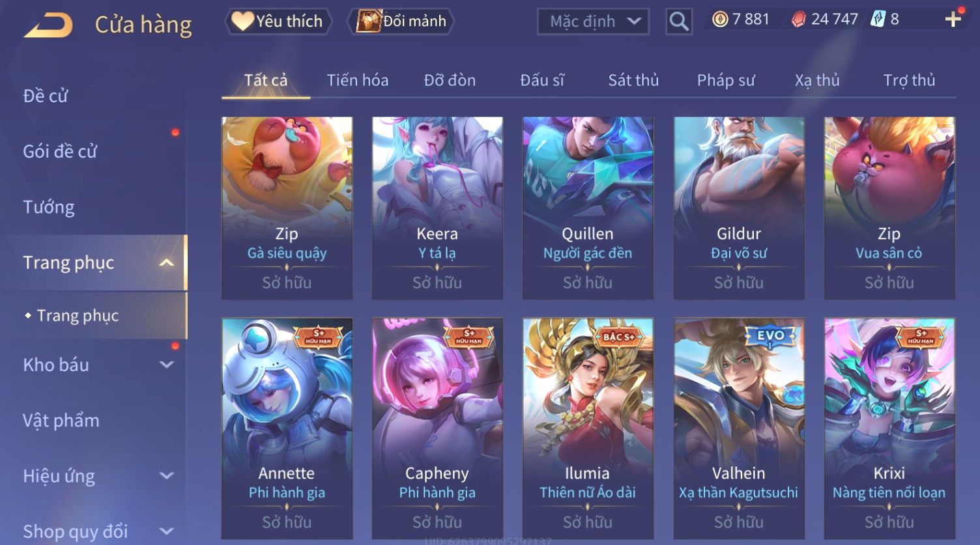Open the Mặc định sort dropdown
980x545 pixels.
point(593,21)
